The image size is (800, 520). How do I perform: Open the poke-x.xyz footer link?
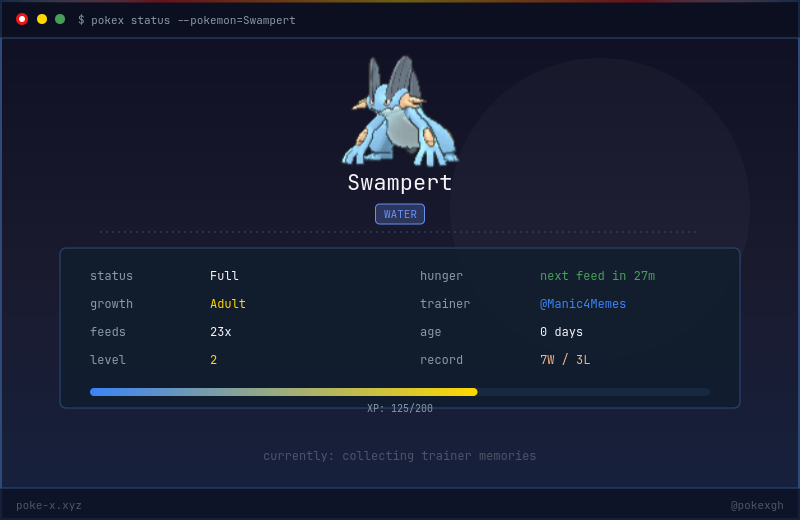pyautogui.click(x=48, y=505)
